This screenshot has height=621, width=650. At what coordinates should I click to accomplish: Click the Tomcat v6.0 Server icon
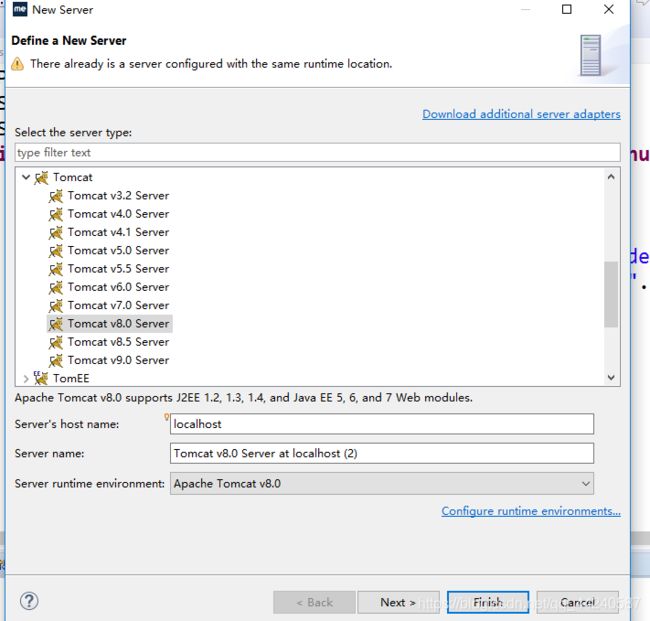pyautogui.click(x=56, y=287)
